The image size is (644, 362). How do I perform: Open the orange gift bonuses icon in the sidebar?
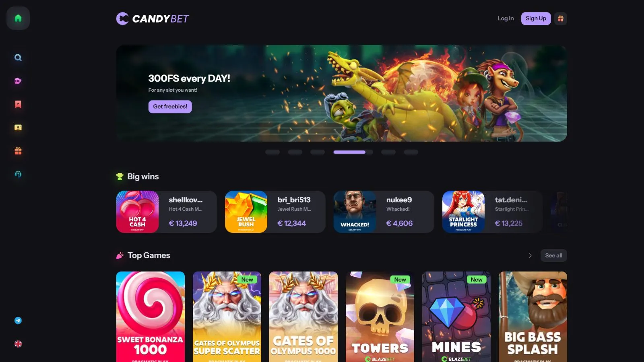pyautogui.click(x=18, y=151)
